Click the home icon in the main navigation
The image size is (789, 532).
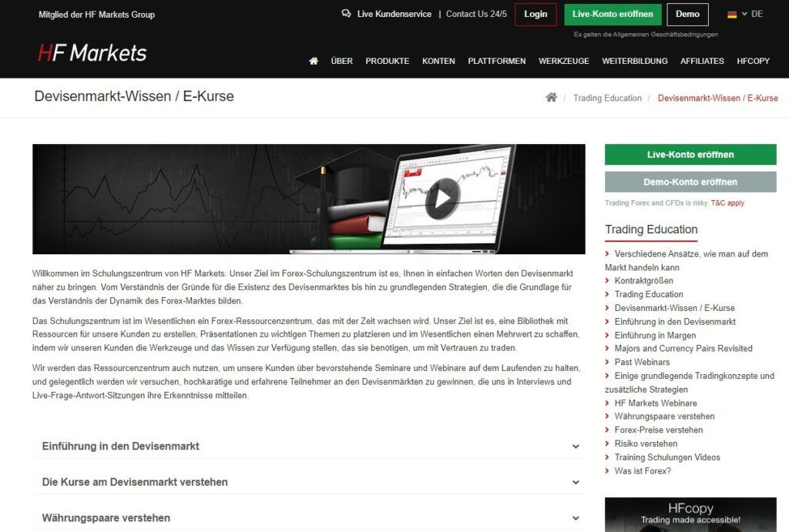314,61
